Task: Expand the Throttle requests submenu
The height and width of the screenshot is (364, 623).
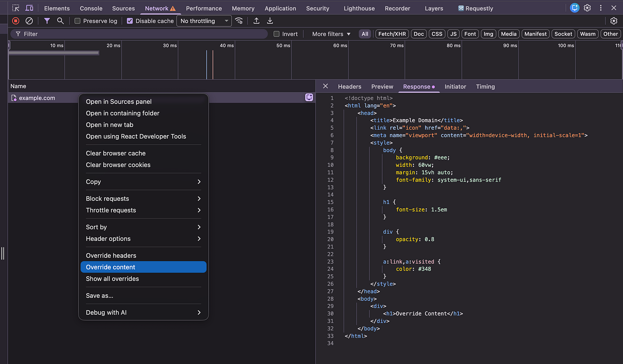Action: [x=143, y=210]
